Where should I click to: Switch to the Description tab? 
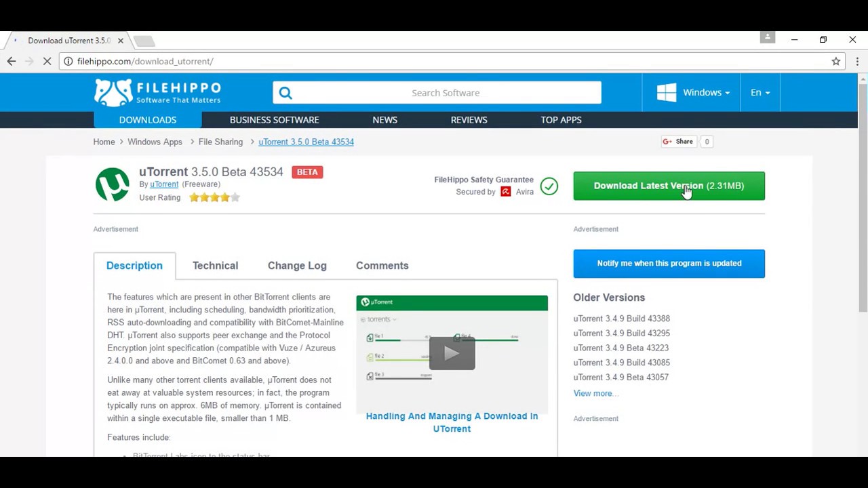(134, 266)
